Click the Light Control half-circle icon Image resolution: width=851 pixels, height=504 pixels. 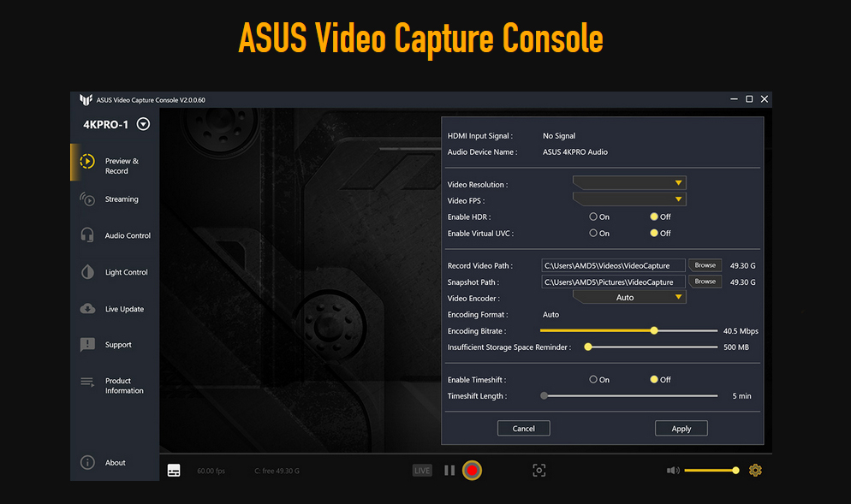pos(87,272)
